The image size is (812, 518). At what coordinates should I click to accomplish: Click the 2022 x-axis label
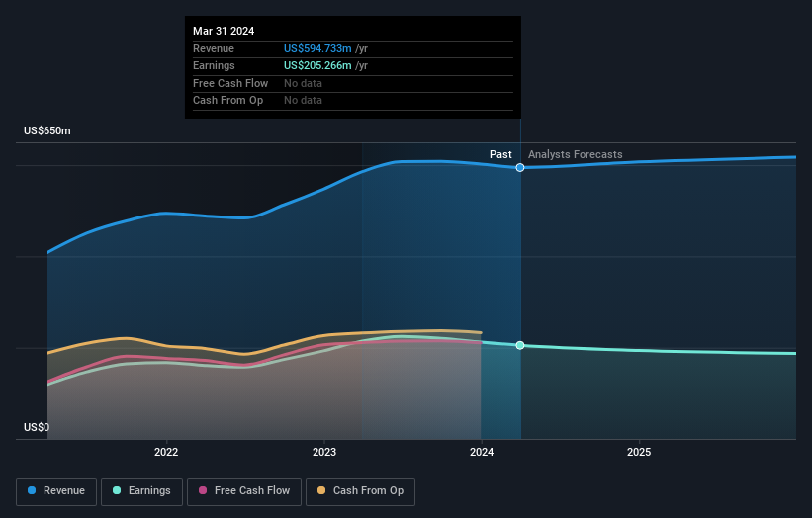pos(166,453)
